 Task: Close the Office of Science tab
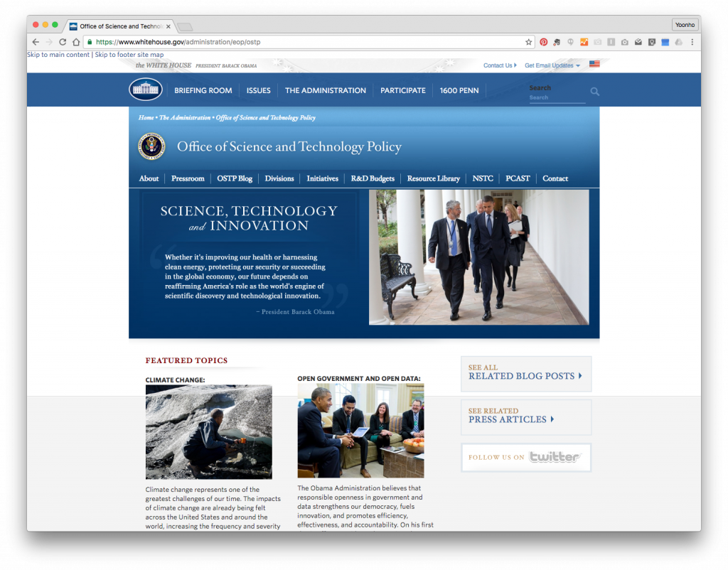point(168,26)
